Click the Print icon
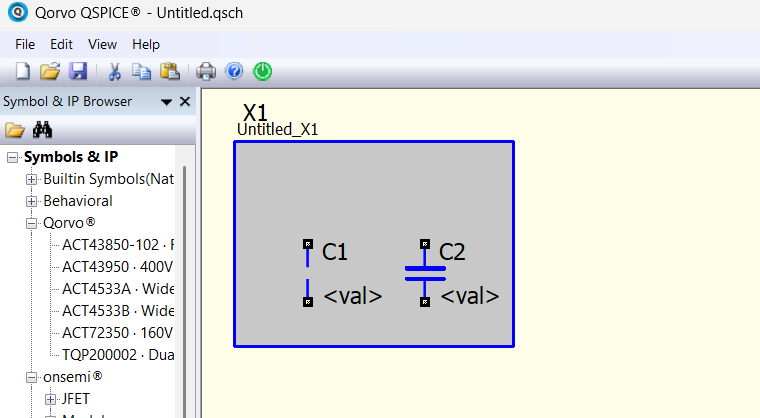Viewport: 760px width, 418px height. [206, 71]
